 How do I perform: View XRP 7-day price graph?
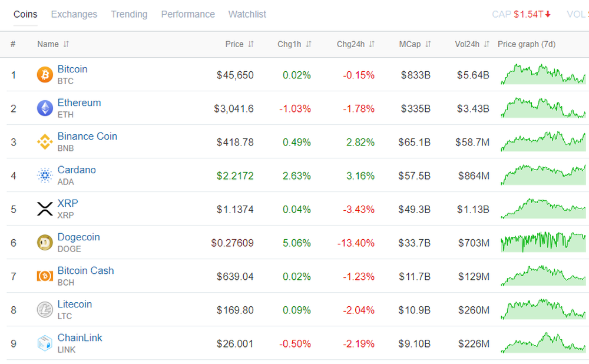coord(543,208)
